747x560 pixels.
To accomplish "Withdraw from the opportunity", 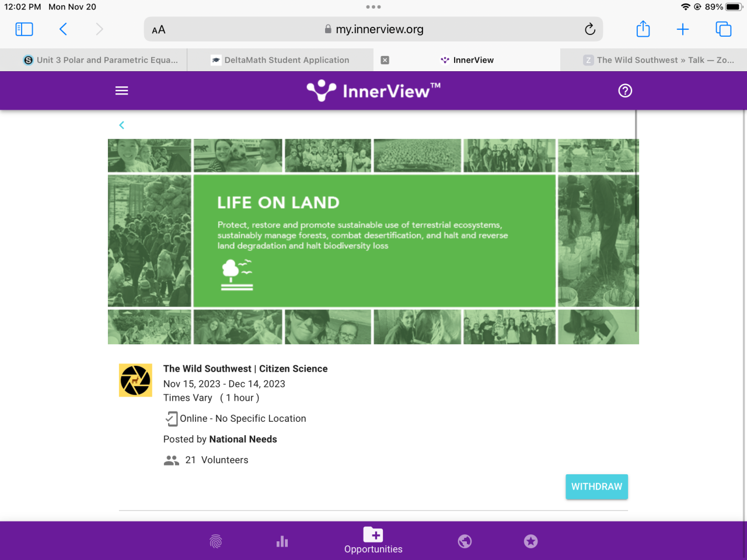I will pos(596,487).
